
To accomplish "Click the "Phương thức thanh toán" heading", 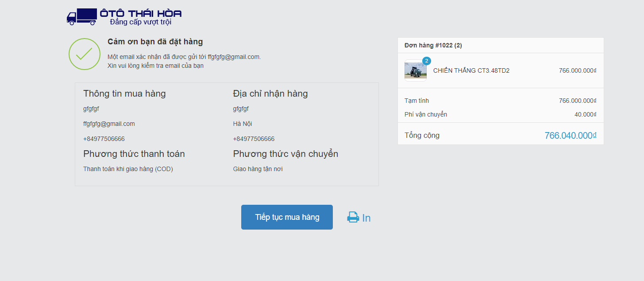I will pos(134,154).
